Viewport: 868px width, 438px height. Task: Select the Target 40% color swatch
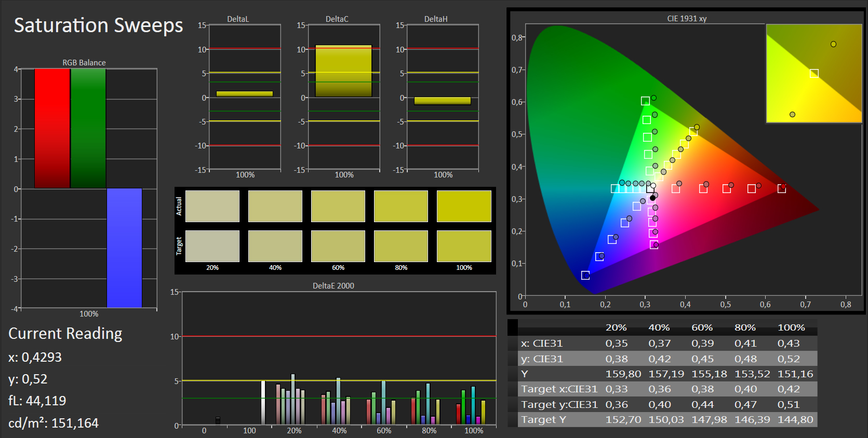click(x=275, y=246)
